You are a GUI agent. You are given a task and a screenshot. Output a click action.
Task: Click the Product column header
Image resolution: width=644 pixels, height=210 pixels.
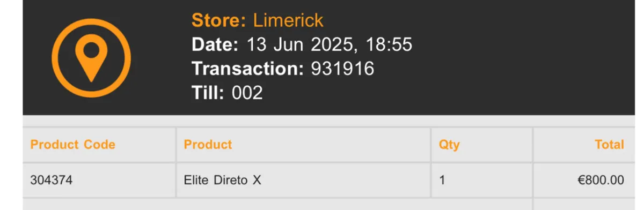point(208,145)
